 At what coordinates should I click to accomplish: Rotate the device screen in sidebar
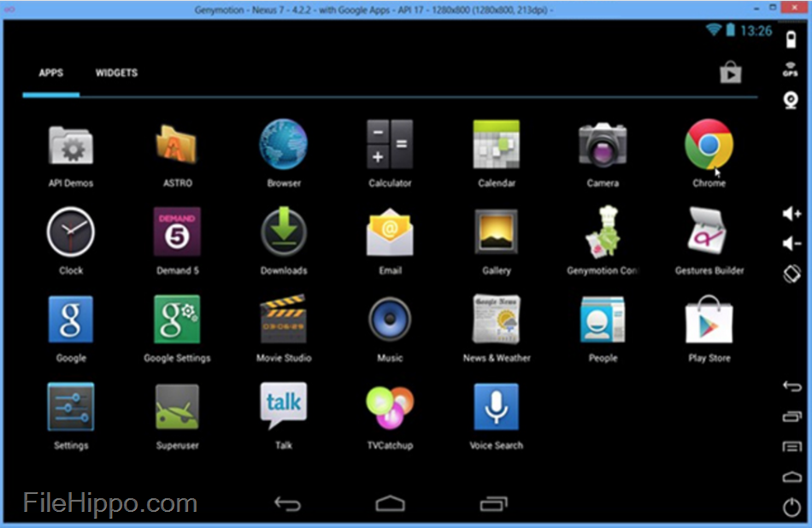point(791,274)
